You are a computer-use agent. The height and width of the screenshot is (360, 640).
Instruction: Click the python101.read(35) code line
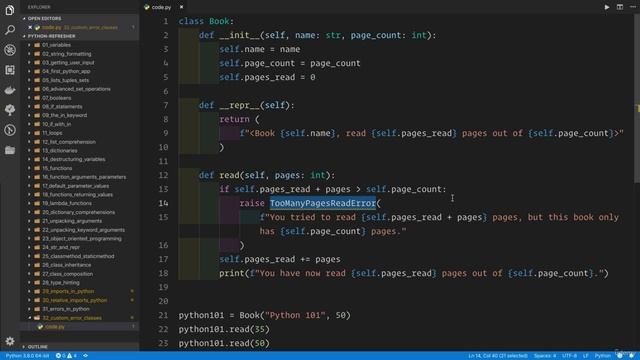point(224,329)
